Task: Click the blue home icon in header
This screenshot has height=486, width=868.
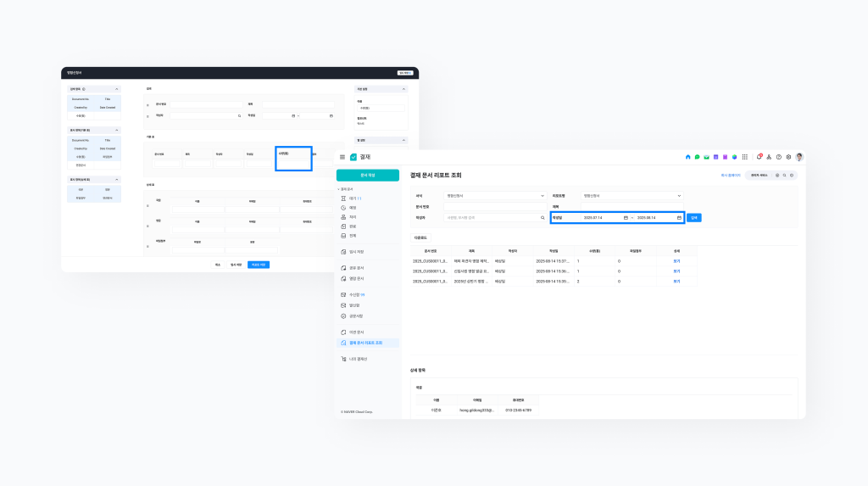Action: pos(687,157)
